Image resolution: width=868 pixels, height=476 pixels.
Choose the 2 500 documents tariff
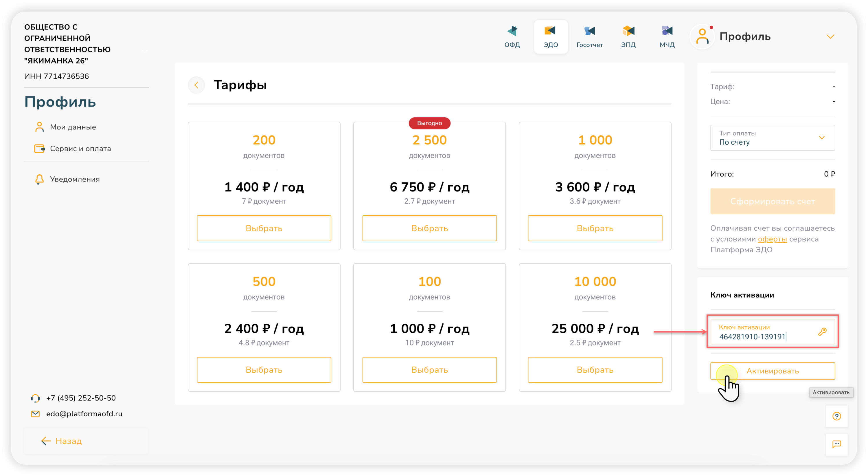(x=429, y=228)
